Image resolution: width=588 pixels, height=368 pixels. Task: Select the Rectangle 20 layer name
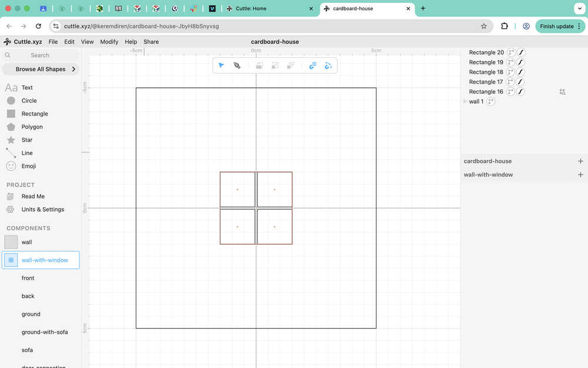pyautogui.click(x=486, y=52)
